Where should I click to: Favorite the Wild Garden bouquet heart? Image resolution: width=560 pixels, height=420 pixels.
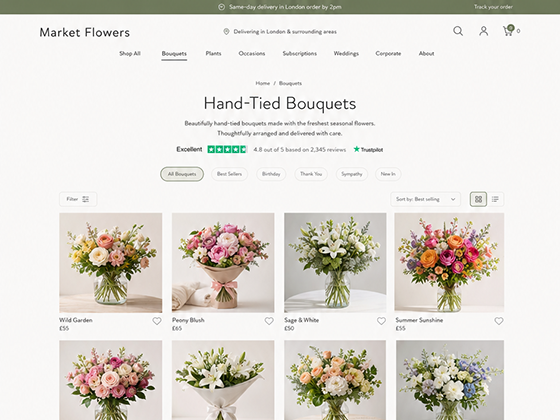(157, 321)
